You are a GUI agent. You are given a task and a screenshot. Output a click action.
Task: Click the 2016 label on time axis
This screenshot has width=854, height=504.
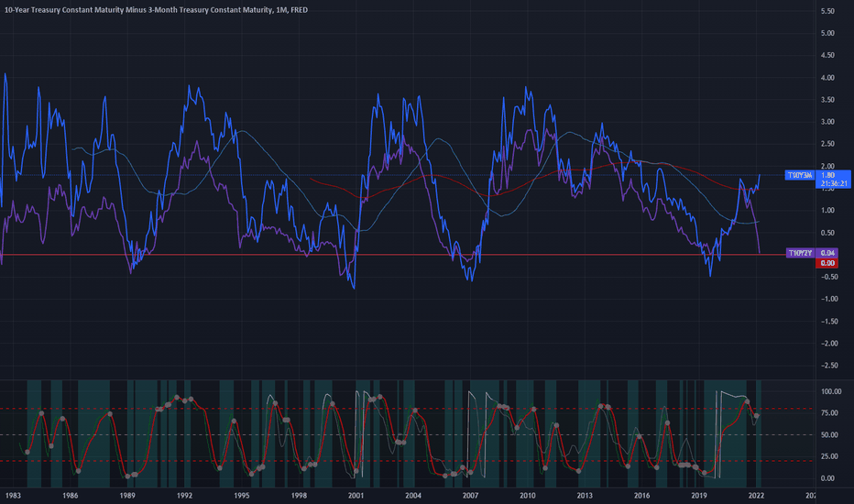(x=641, y=495)
